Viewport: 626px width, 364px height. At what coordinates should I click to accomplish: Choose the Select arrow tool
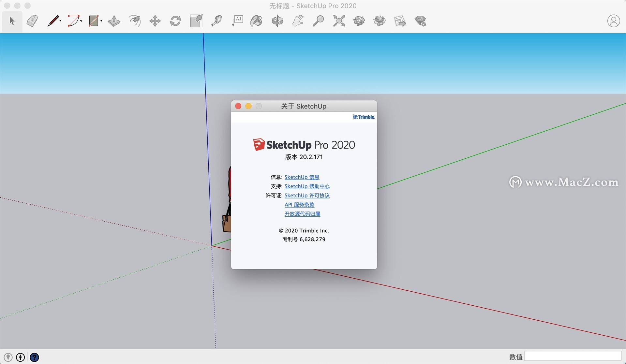click(12, 21)
